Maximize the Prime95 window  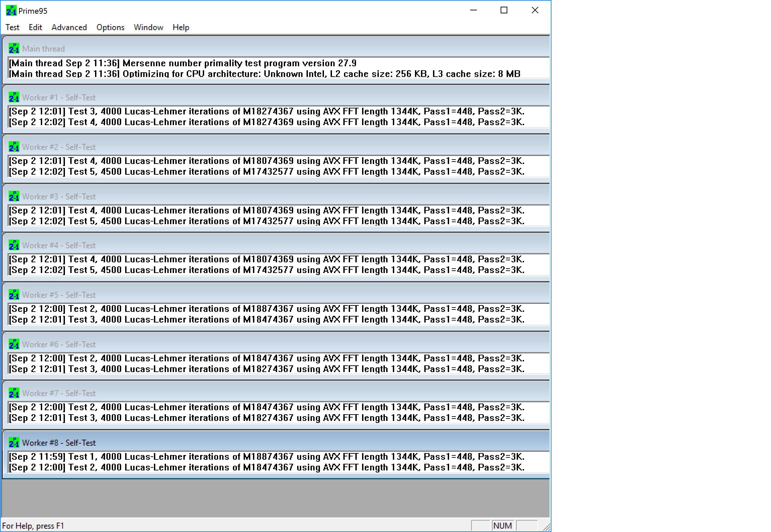[504, 10]
